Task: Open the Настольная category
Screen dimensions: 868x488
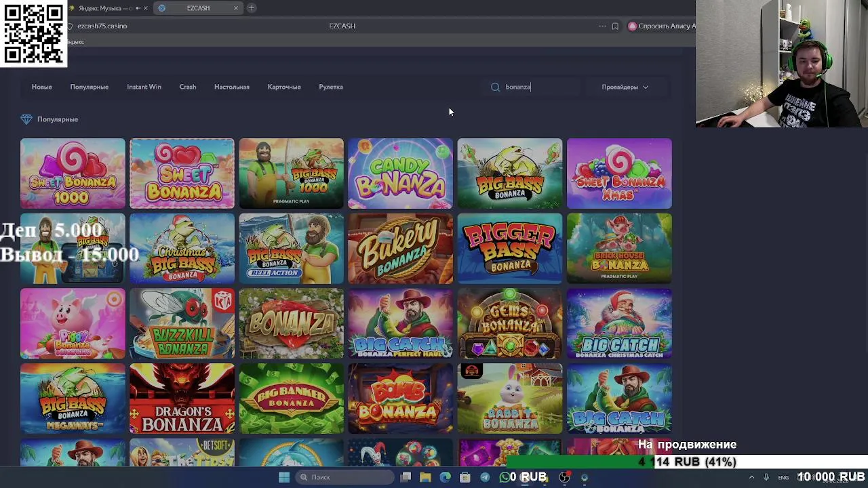Action: click(232, 87)
